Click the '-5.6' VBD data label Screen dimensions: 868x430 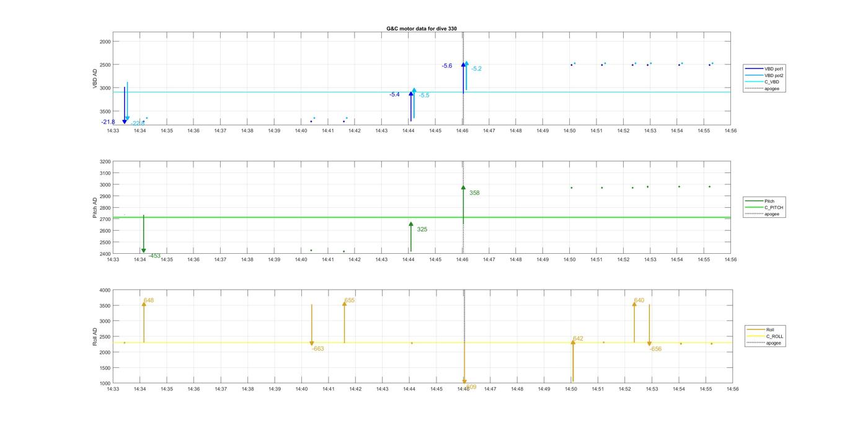pyautogui.click(x=447, y=66)
